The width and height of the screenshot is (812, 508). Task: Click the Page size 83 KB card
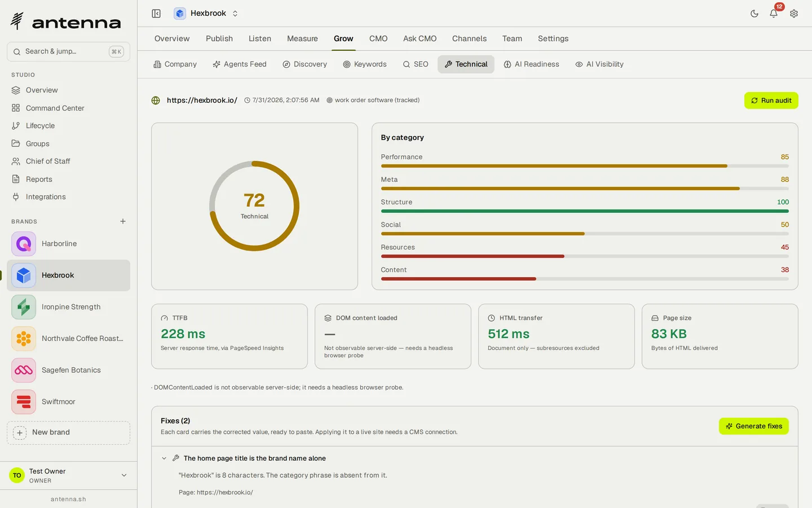pyautogui.click(x=720, y=336)
